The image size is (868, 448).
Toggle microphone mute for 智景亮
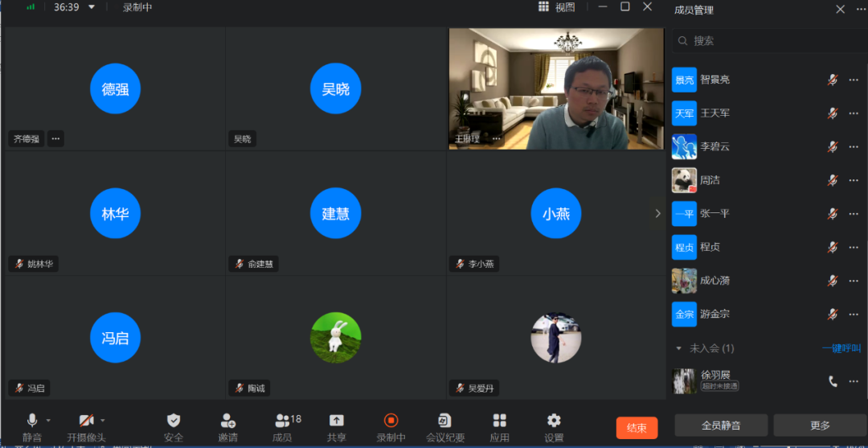pos(833,80)
